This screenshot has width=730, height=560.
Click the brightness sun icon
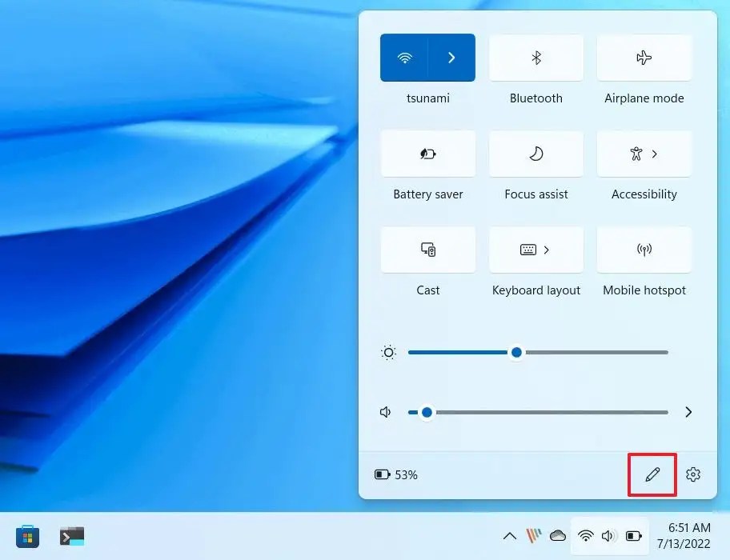click(x=388, y=352)
